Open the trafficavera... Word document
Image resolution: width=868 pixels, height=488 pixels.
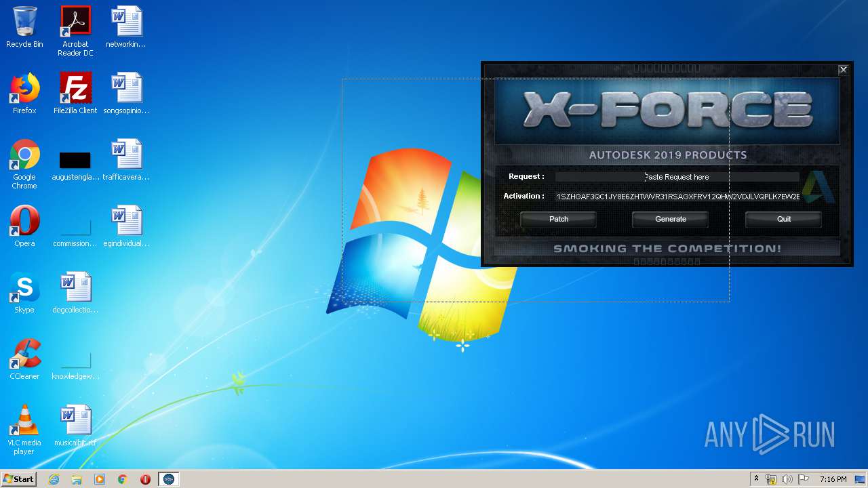tap(126, 161)
